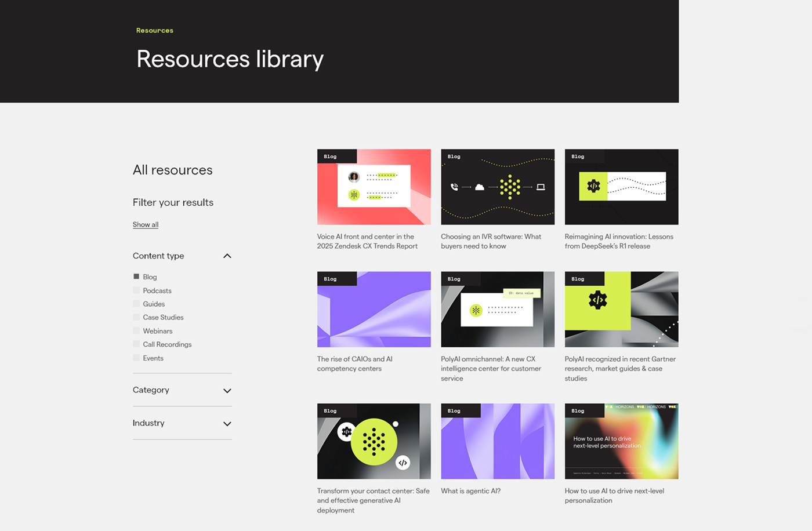Open Transform your contact center article title

[x=374, y=500]
